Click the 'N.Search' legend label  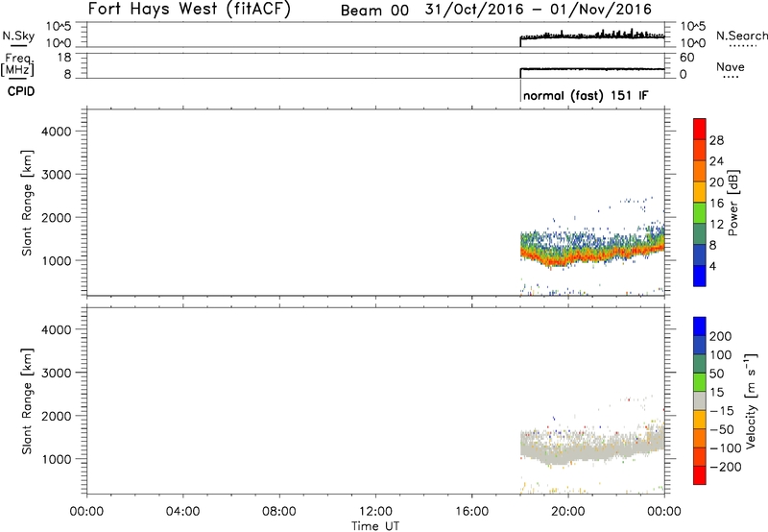tap(741, 36)
